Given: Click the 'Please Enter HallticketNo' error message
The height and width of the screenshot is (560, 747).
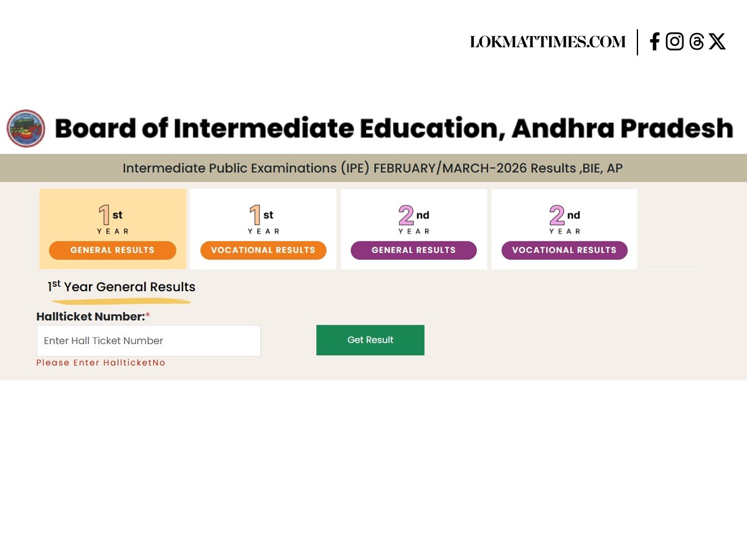Looking at the screenshot, I should point(101,363).
